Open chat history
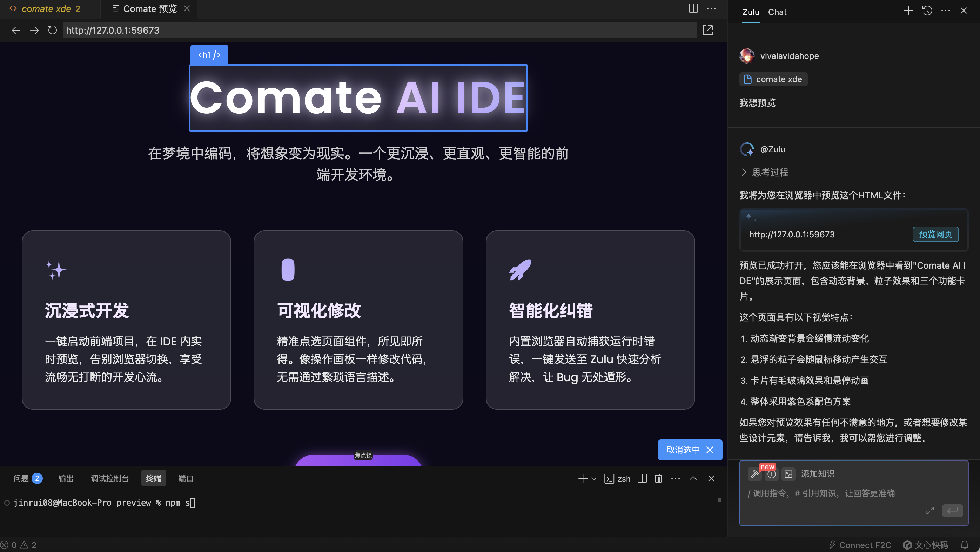Viewport: 980px width, 552px height. (x=927, y=11)
